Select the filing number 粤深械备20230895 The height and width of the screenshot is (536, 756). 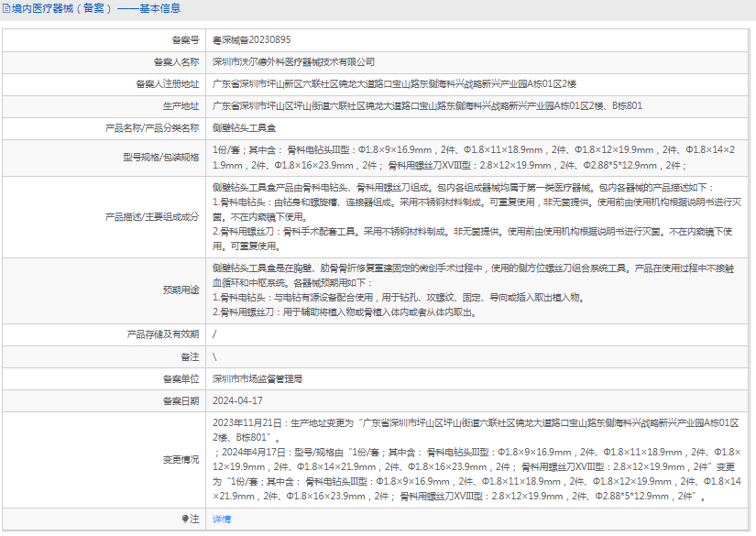[x=252, y=40]
